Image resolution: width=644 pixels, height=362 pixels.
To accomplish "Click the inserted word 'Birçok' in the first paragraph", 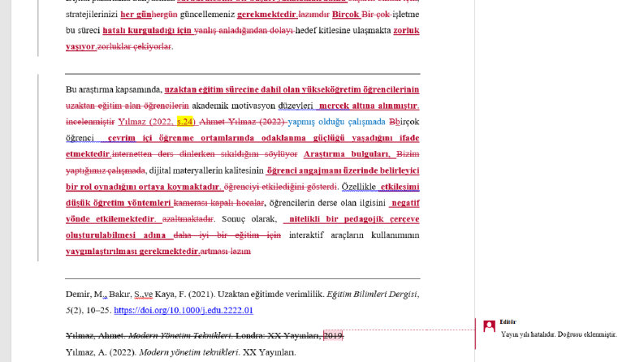I will point(346,15).
